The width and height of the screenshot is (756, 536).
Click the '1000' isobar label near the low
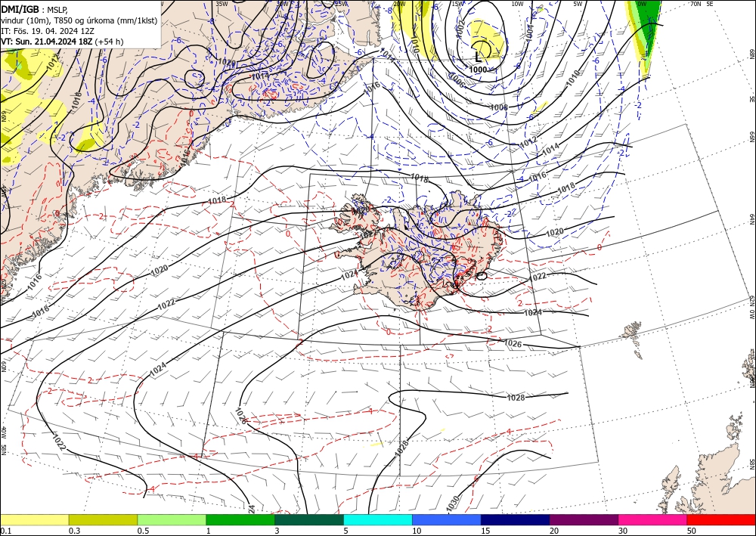click(x=478, y=70)
